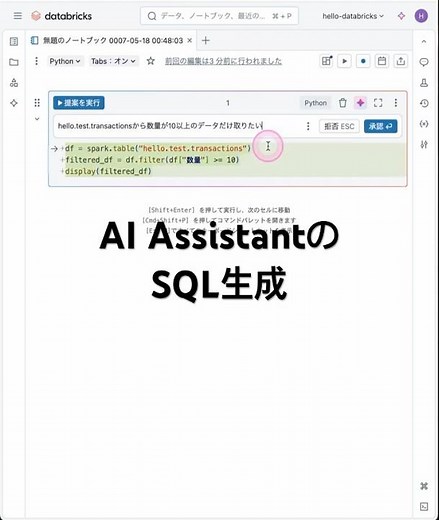Open the Assistant sparkle icon in header
This screenshot has width=439, height=520.
tap(401, 16)
